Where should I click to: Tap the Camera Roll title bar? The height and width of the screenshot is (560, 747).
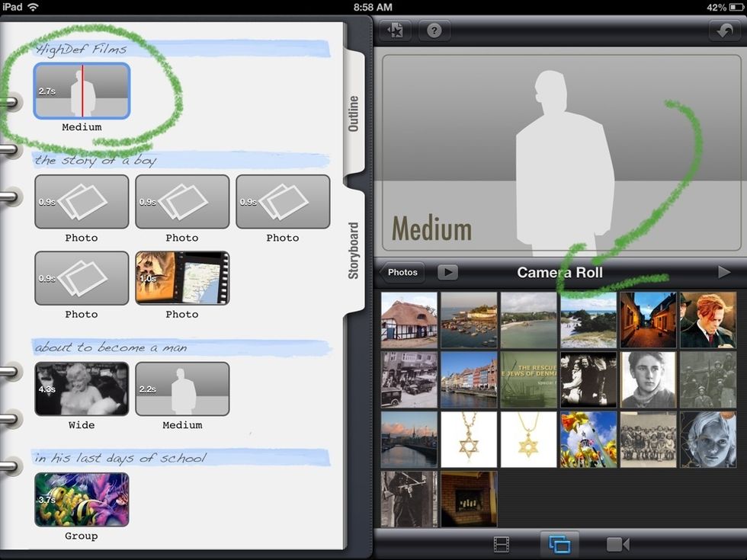562,272
